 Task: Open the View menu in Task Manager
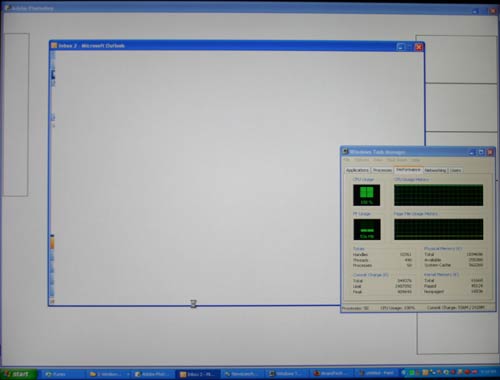pyautogui.click(x=378, y=160)
